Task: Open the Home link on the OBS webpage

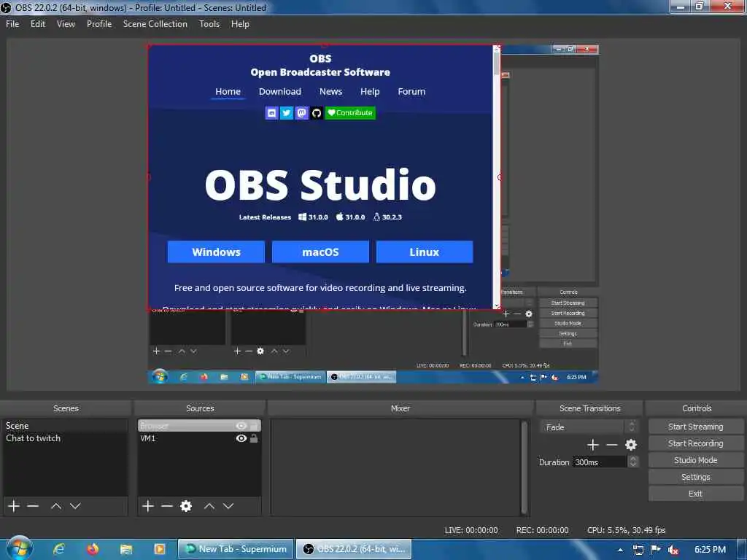Action: click(228, 91)
